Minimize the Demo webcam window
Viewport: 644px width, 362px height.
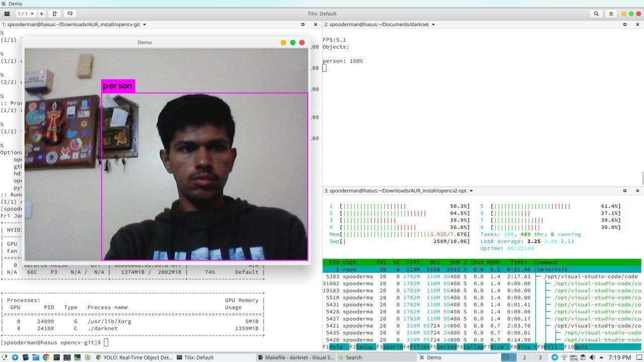[x=283, y=43]
